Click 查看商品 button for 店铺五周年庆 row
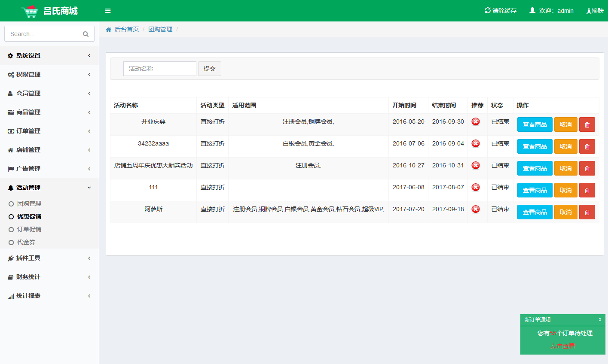This screenshot has height=364, width=608. 535,168
